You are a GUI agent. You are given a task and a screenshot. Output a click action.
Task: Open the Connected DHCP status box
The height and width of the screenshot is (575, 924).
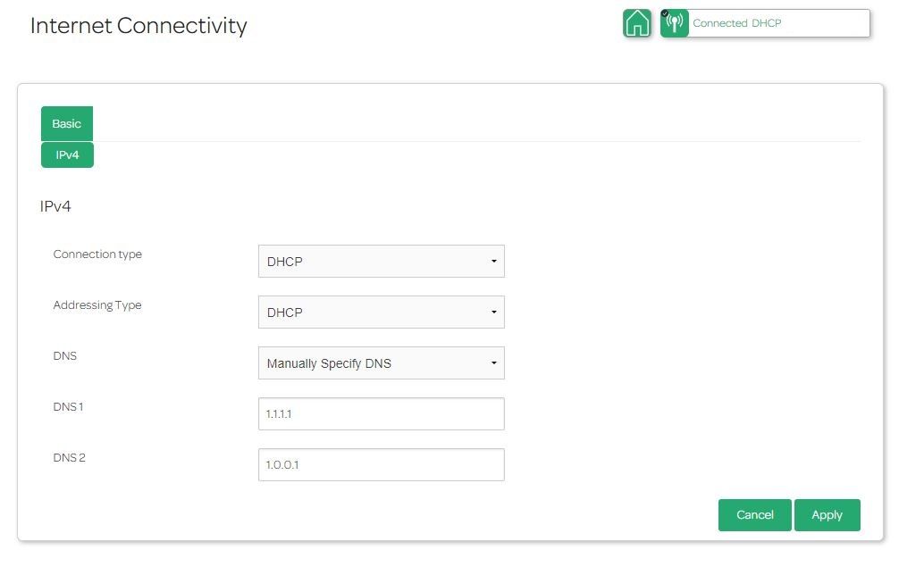click(x=777, y=23)
